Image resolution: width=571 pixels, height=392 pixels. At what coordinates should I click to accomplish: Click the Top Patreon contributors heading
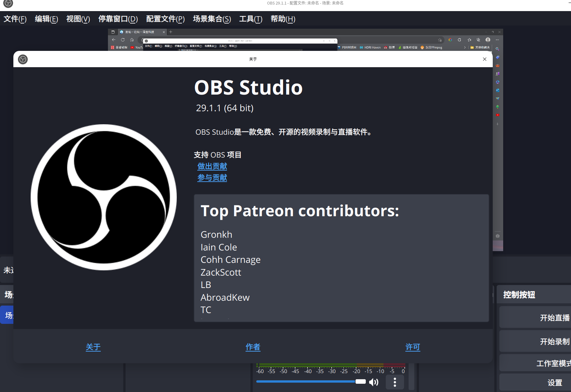coord(300,211)
